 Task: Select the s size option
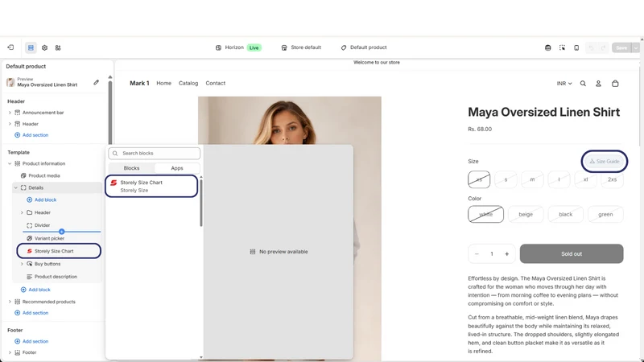pyautogui.click(x=506, y=179)
